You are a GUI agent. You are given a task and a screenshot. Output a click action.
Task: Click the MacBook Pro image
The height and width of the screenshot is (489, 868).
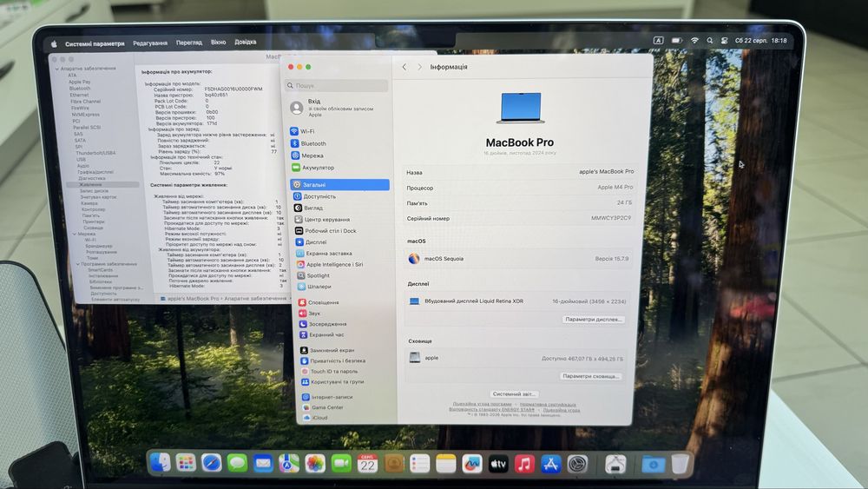pyautogui.click(x=520, y=108)
